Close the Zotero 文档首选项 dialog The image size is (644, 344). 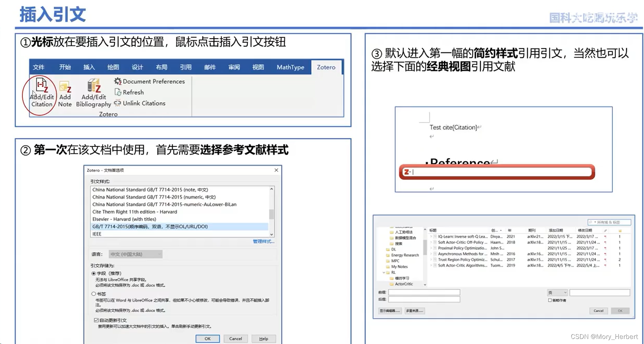pyautogui.click(x=276, y=170)
